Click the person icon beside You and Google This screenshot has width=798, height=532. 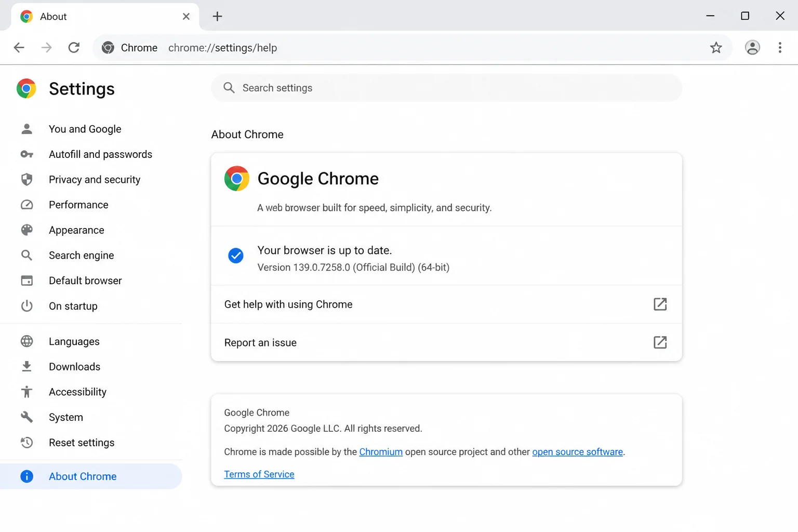pos(26,129)
